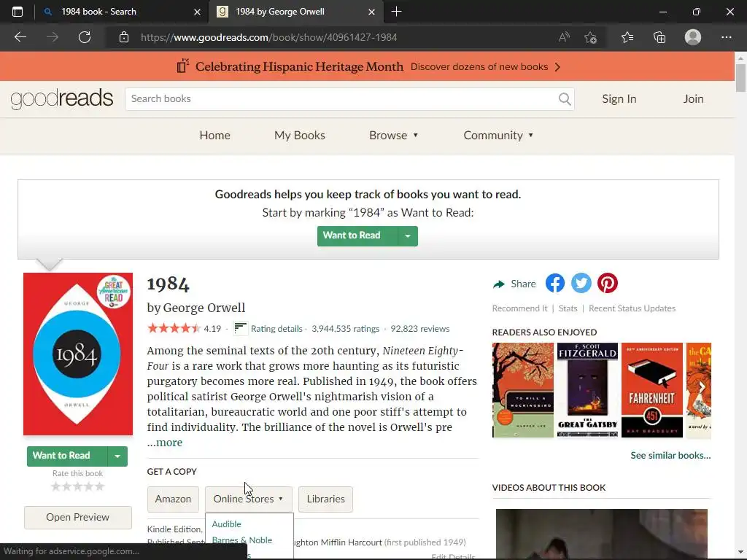Go to next Readers Also Enjoyed books

tap(701, 387)
